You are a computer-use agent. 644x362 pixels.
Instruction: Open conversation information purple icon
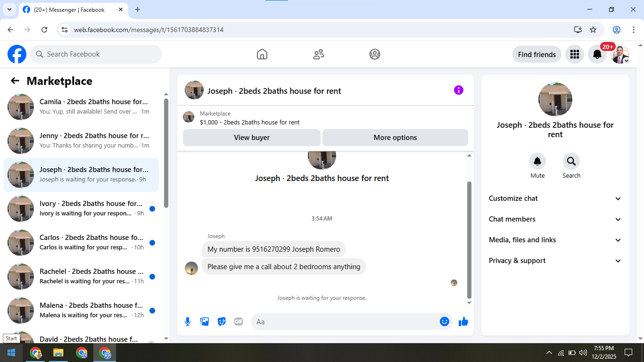(x=459, y=90)
